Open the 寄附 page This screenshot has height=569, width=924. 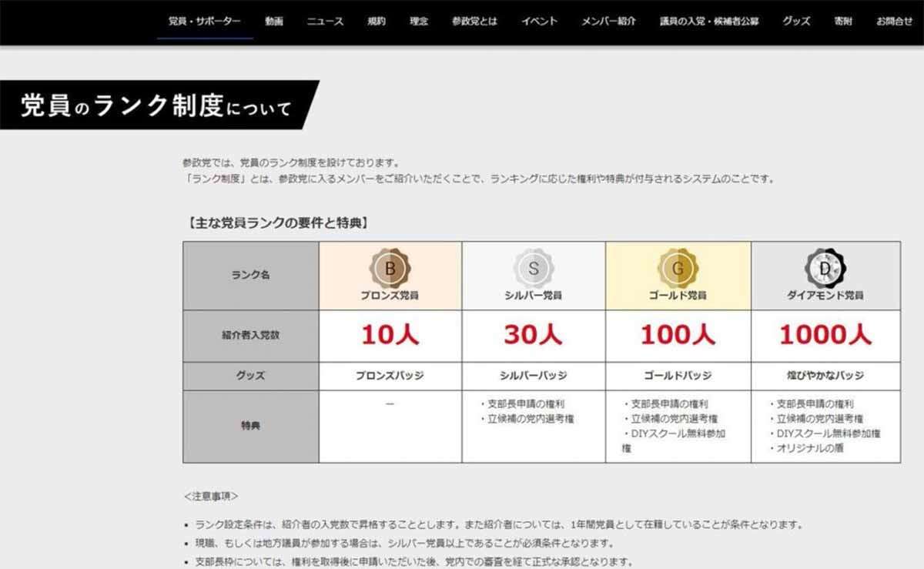click(843, 22)
